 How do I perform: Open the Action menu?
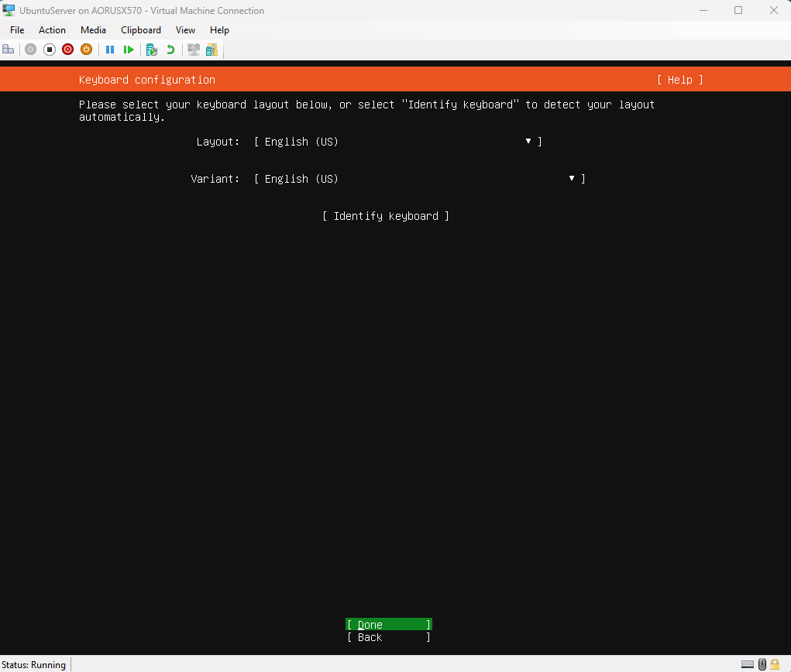pyautogui.click(x=52, y=30)
